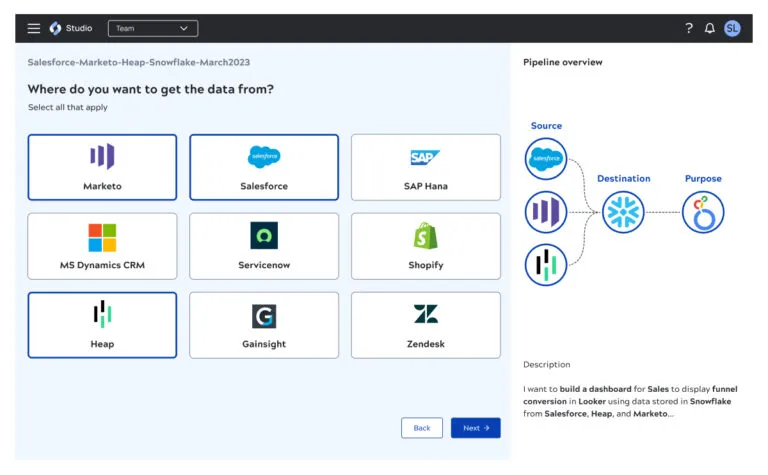Click the 'Description' label
The width and height of the screenshot is (768, 475).
point(547,364)
